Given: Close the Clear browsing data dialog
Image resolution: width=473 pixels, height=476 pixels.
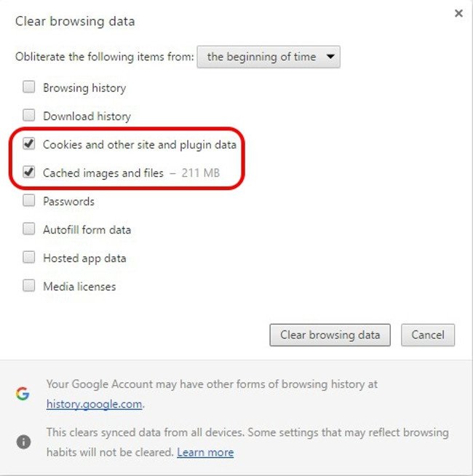Looking at the screenshot, I should (458, 14).
